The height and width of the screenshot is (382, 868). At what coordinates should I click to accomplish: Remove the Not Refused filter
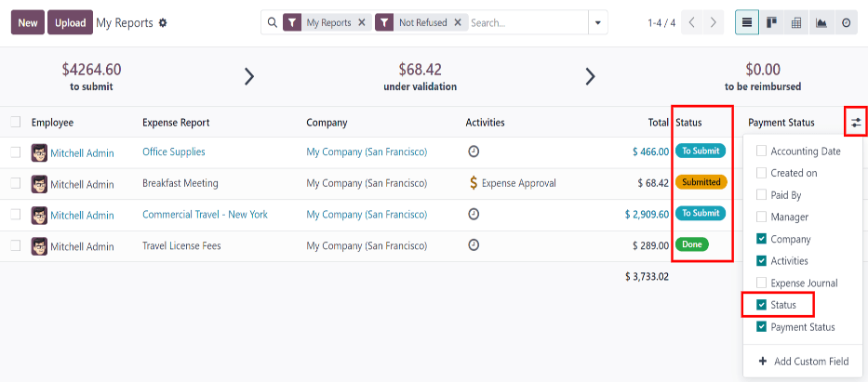pyautogui.click(x=457, y=22)
